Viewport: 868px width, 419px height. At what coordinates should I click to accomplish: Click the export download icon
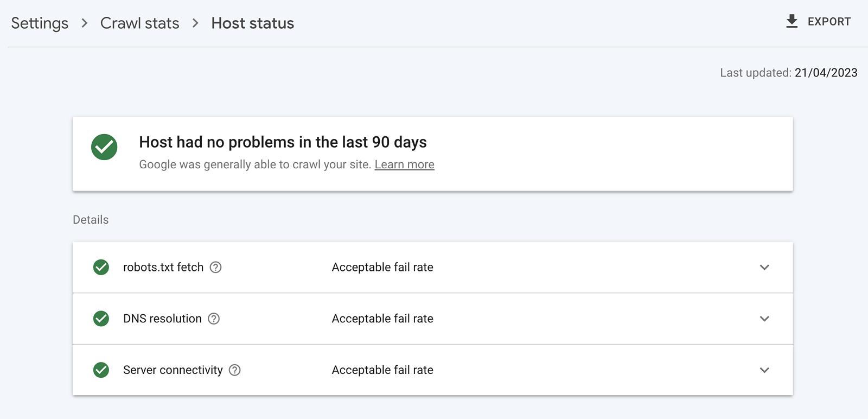click(x=792, y=21)
